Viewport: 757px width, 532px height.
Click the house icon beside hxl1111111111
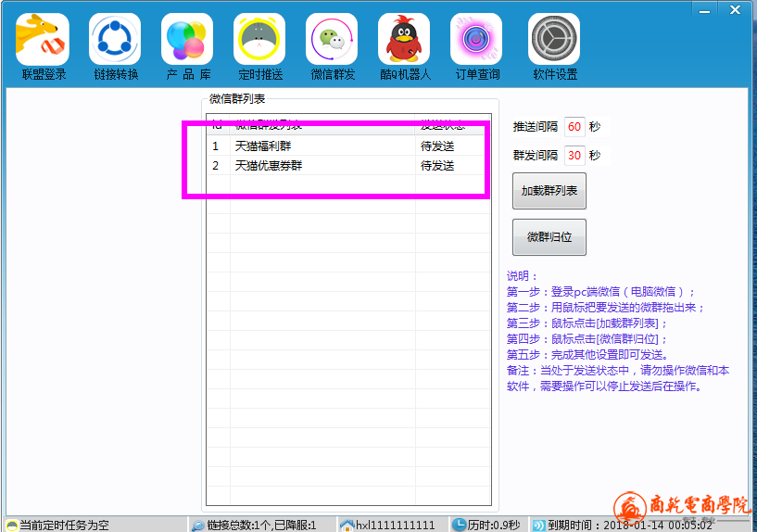pyautogui.click(x=347, y=526)
